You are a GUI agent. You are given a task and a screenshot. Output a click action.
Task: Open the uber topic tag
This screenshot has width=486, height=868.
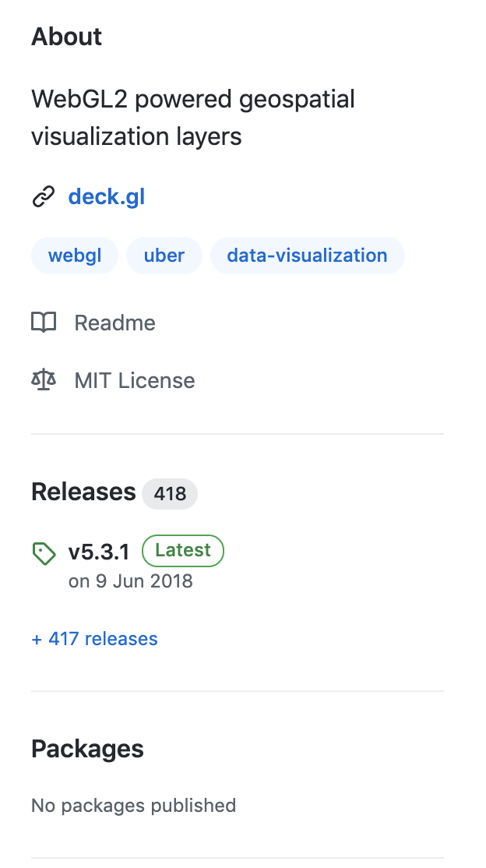point(164,255)
